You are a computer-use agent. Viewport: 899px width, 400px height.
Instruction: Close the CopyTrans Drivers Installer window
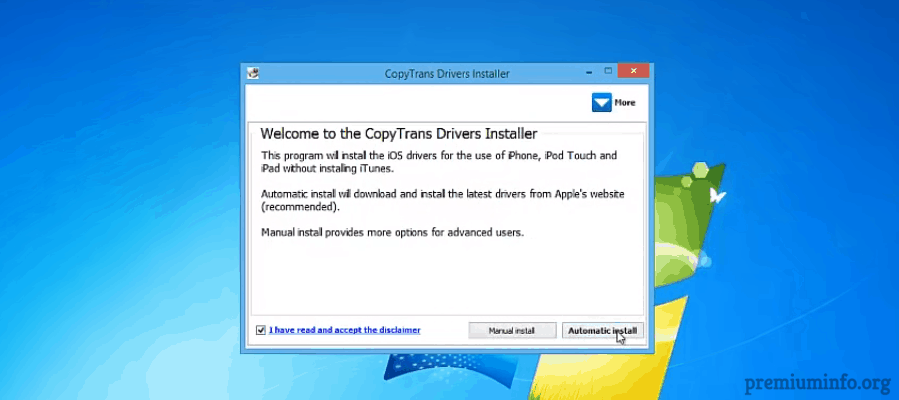pyautogui.click(x=633, y=71)
